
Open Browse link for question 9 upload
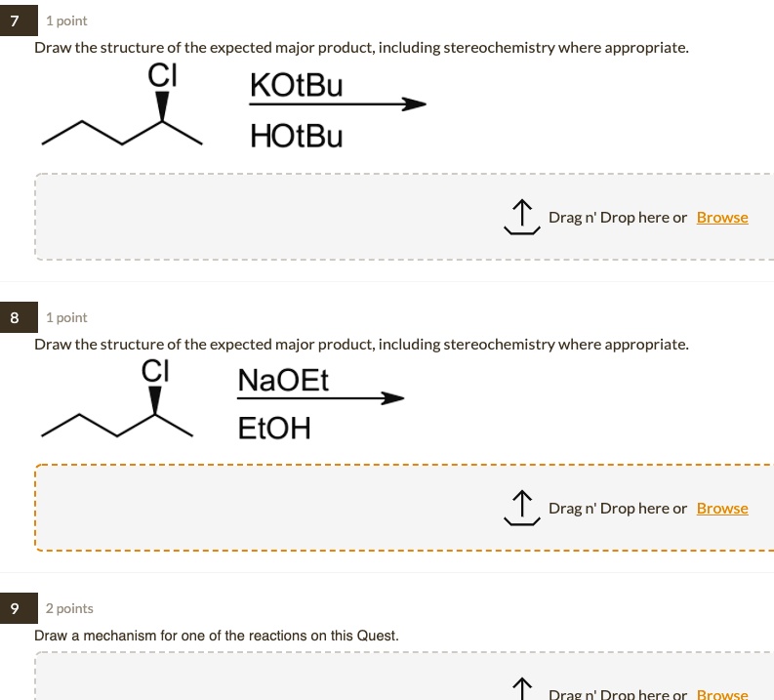722,694
